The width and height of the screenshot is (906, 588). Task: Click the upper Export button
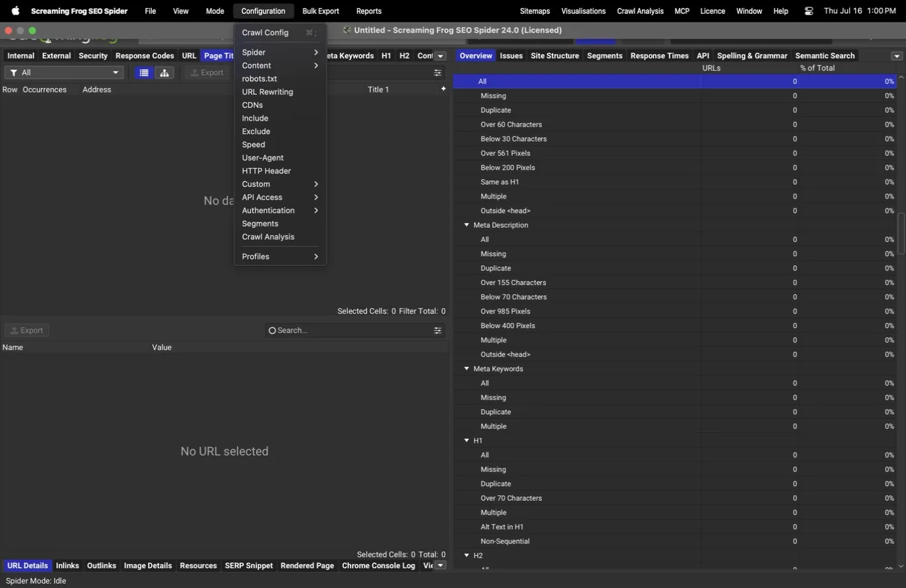pyautogui.click(x=207, y=73)
